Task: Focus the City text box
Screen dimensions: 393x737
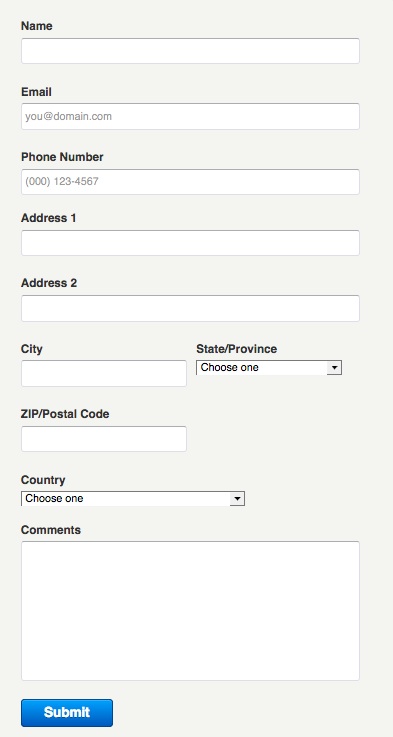Action: [104, 373]
